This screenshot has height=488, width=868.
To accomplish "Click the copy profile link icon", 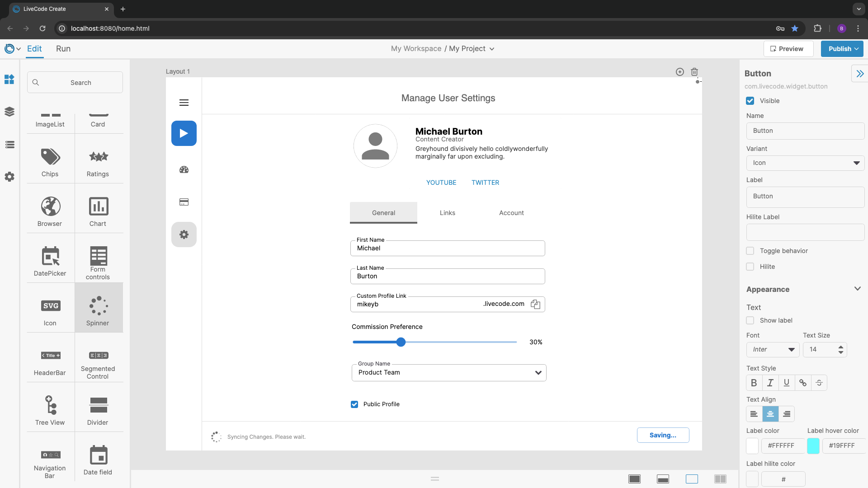I will (535, 304).
